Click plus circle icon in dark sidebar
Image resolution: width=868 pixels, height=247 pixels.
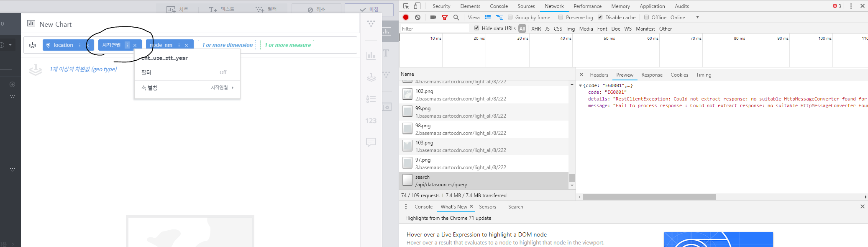pos(13,84)
